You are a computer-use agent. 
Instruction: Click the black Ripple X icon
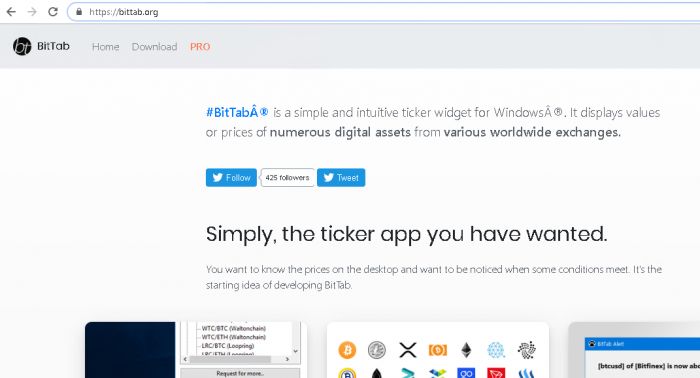tap(408, 350)
